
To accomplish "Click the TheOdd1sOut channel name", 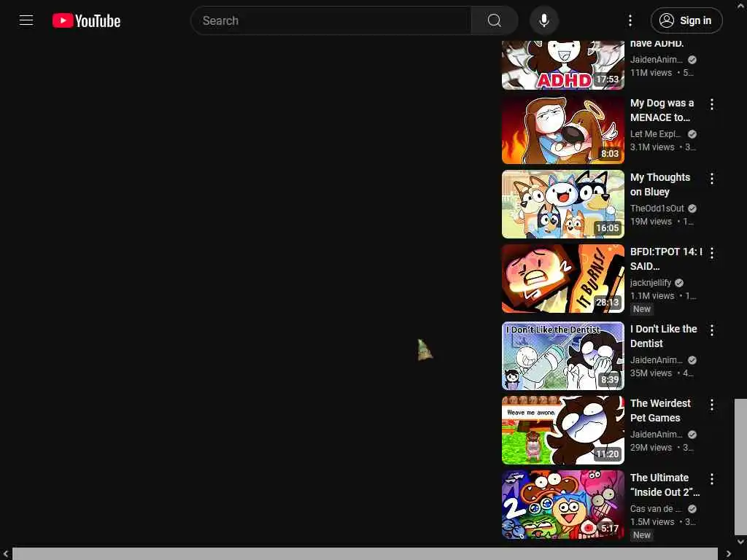I will (657, 208).
